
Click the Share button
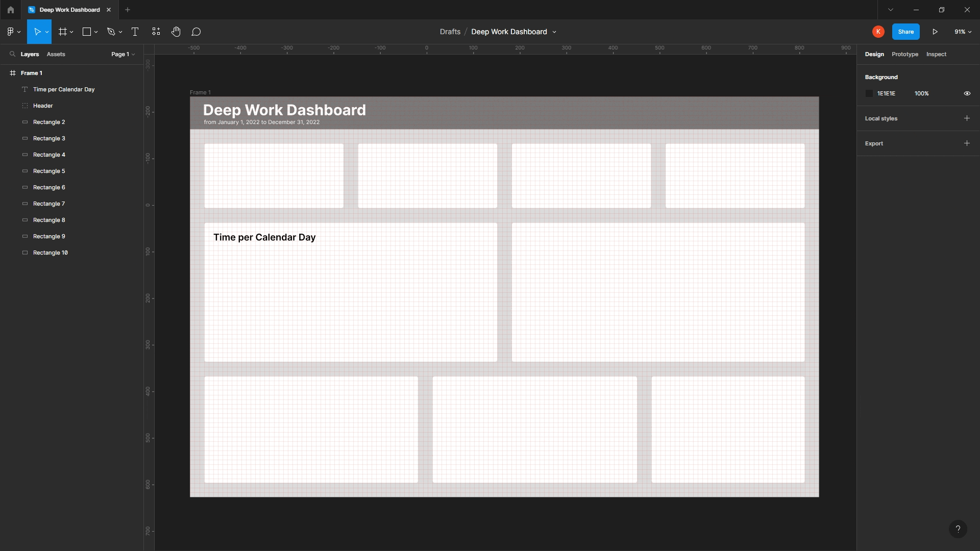tap(905, 32)
